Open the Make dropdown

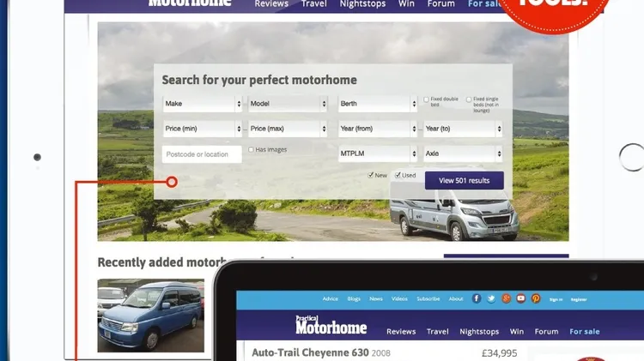click(x=202, y=104)
